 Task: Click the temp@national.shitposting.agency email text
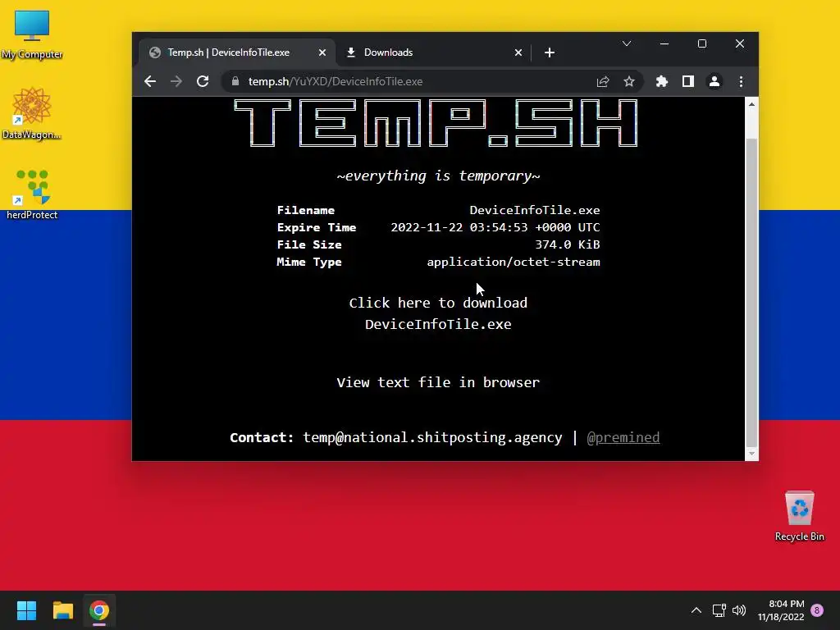pos(433,438)
